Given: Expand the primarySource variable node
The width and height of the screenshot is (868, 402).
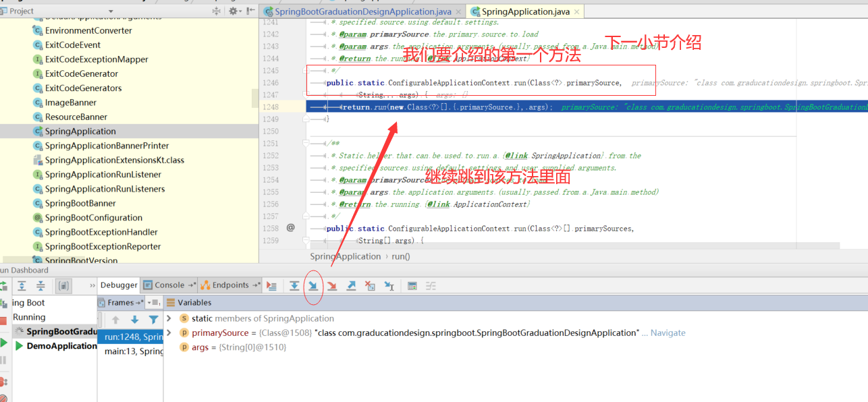Looking at the screenshot, I should (x=169, y=333).
